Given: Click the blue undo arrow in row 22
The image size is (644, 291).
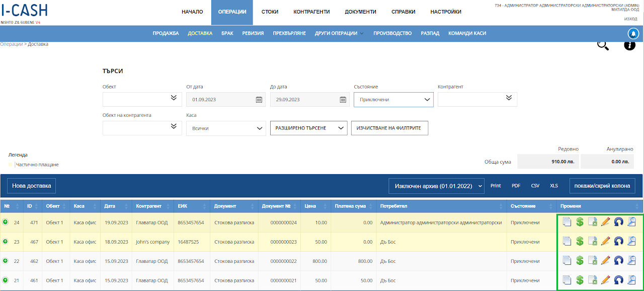Looking at the screenshot, I should click(619, 261).
